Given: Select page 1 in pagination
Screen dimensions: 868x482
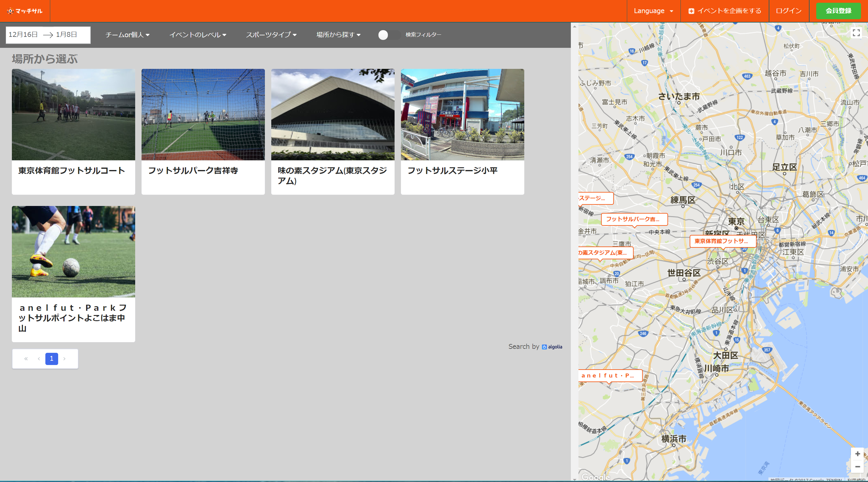Looking at the screenshot, I should (51, 359).
